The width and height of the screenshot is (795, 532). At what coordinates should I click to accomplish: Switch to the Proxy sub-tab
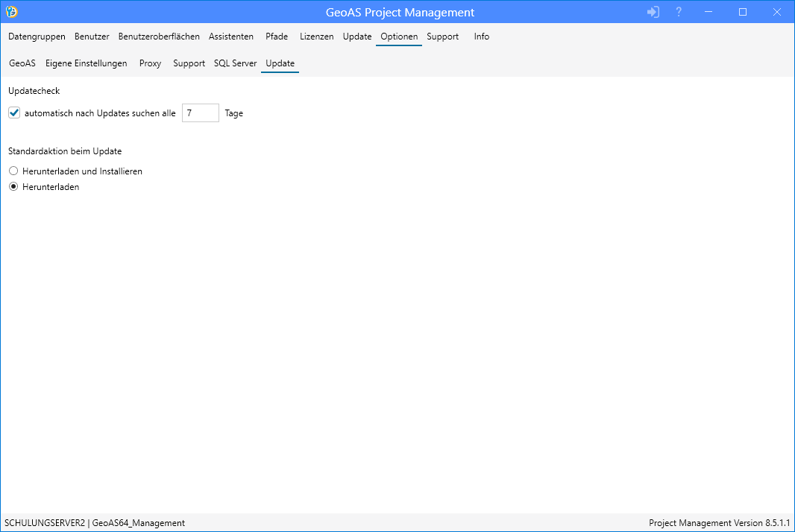click(150, 63)
